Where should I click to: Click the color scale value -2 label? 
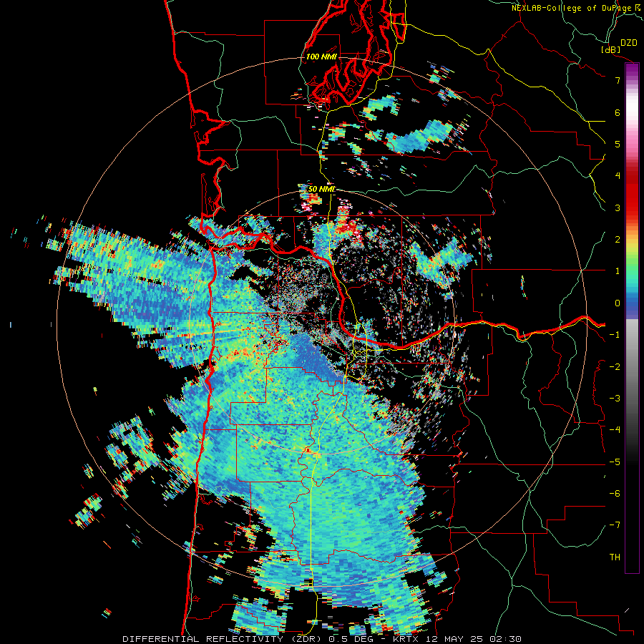point(615,367)
